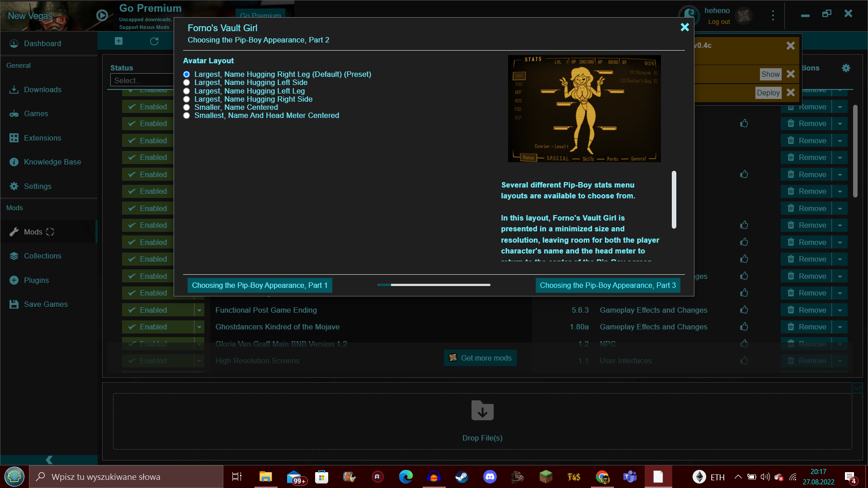Image resolution: width=868 pixels, height=488 pixels.
Task: Open the Dashboard page
Action: tap(42, 43)
